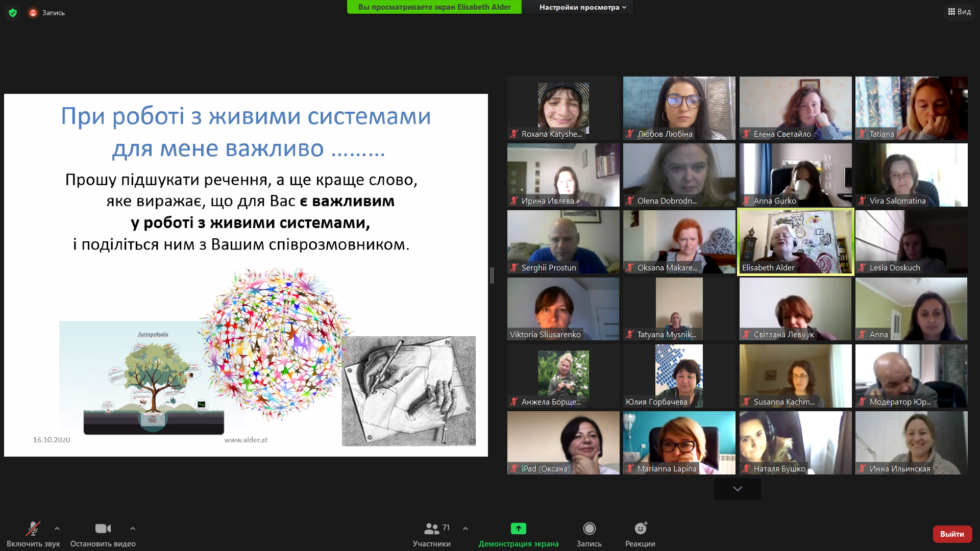
Task: Click divider handle between slide and gallery
Action: [x=492, y=275]
